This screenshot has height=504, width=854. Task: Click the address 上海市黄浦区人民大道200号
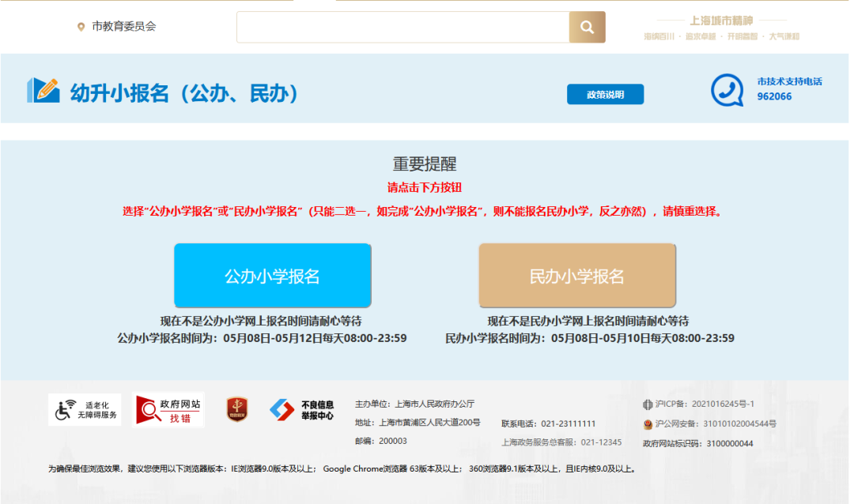pyautogui.click(x=429, y=423)
